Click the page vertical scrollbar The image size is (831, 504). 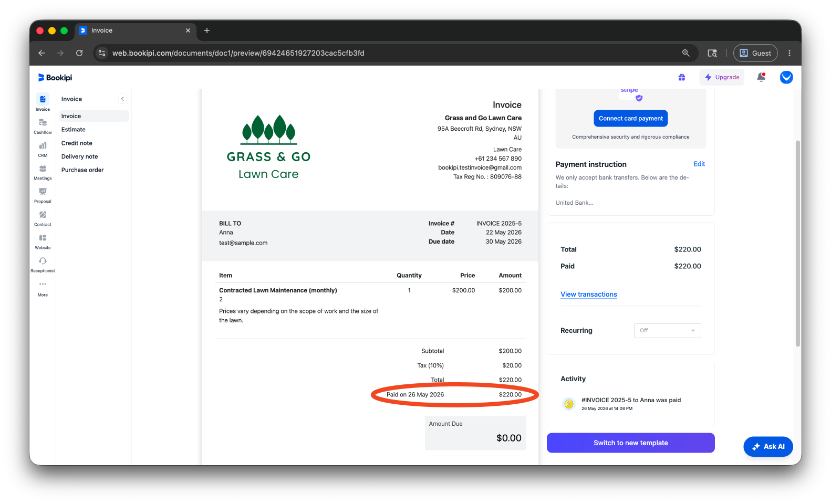798,244
